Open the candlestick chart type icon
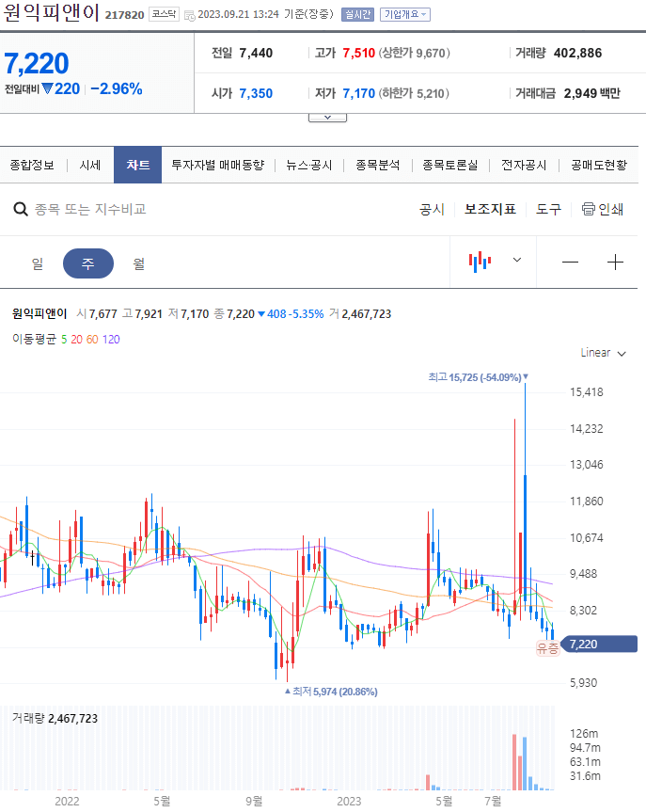 [x=480, y=262]
